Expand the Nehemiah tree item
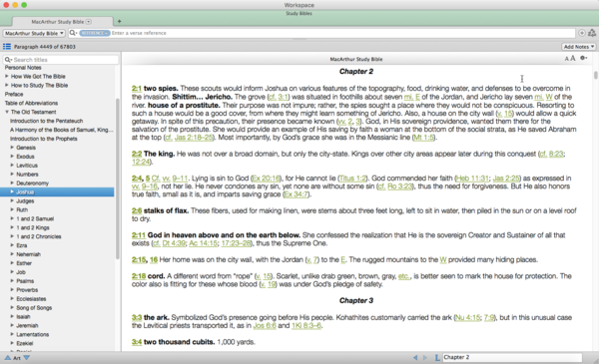 (12, 254)
